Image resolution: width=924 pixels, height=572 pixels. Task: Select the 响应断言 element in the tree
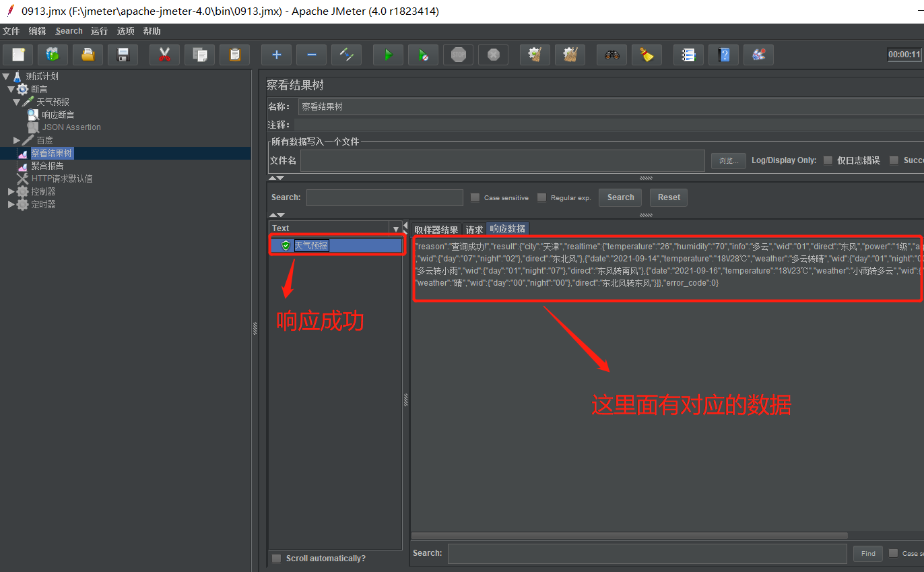(58, 115)
